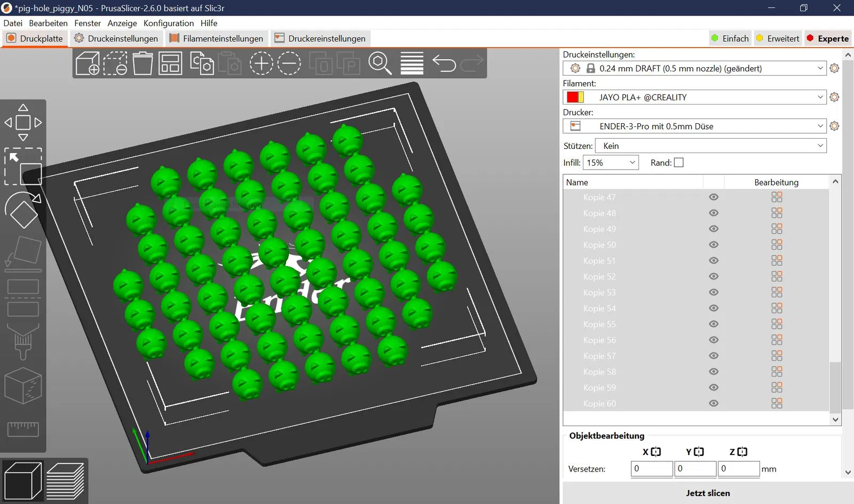Viewport: 854px width, 504px height.
Task: Switch to Druckplatte tab
Action: point(35,38)
